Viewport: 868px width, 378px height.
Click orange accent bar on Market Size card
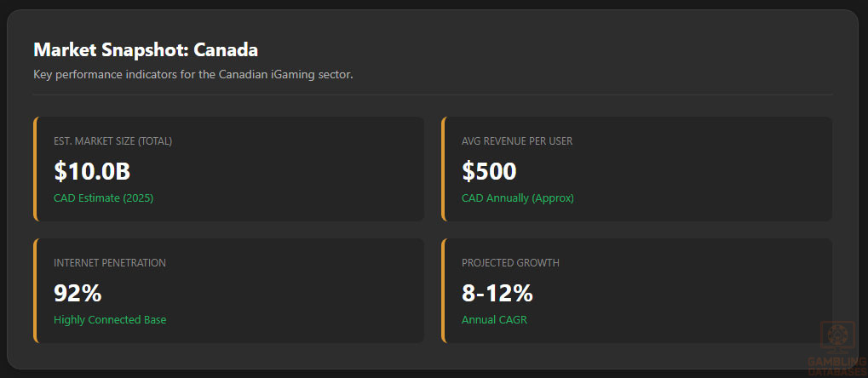pyautogui.click(x=35, y=169)
